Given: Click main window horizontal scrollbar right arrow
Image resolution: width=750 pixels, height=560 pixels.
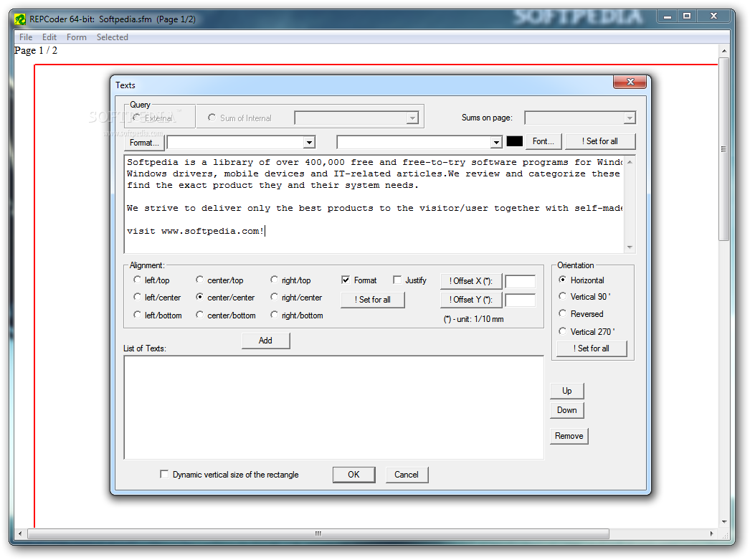Looking at the screenshot, I should [712, 533].
